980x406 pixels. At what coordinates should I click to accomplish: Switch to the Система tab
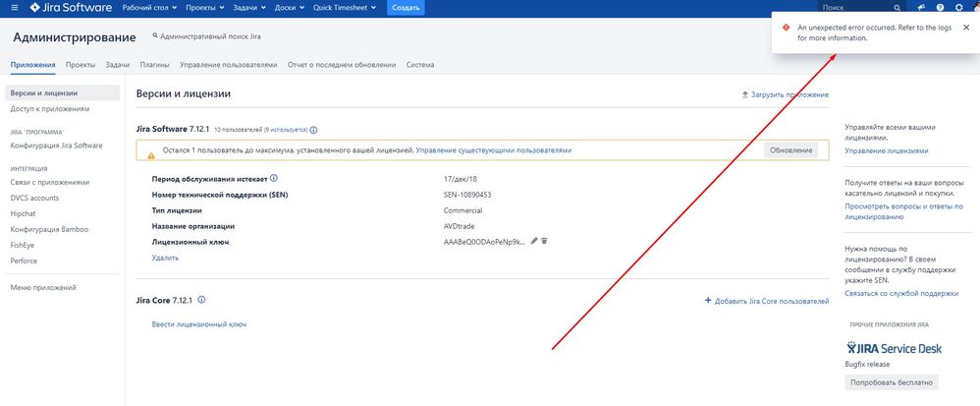tap(420, 65)
